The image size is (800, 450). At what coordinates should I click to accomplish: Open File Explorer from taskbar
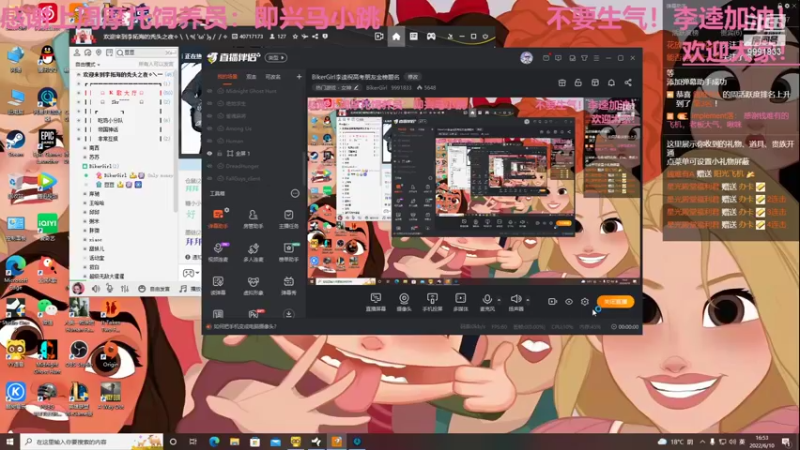[x=234, y=441]
